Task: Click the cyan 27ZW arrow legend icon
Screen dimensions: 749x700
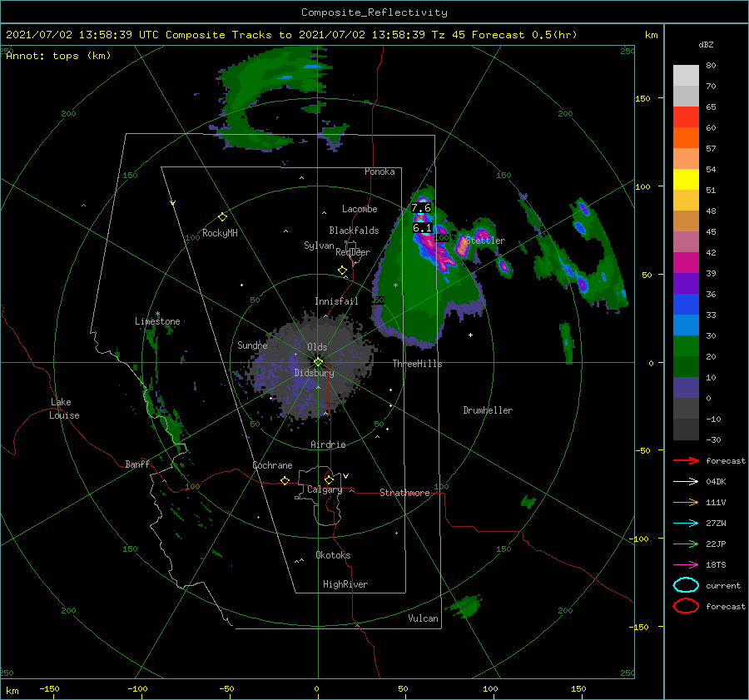Action: click(686, 524)
